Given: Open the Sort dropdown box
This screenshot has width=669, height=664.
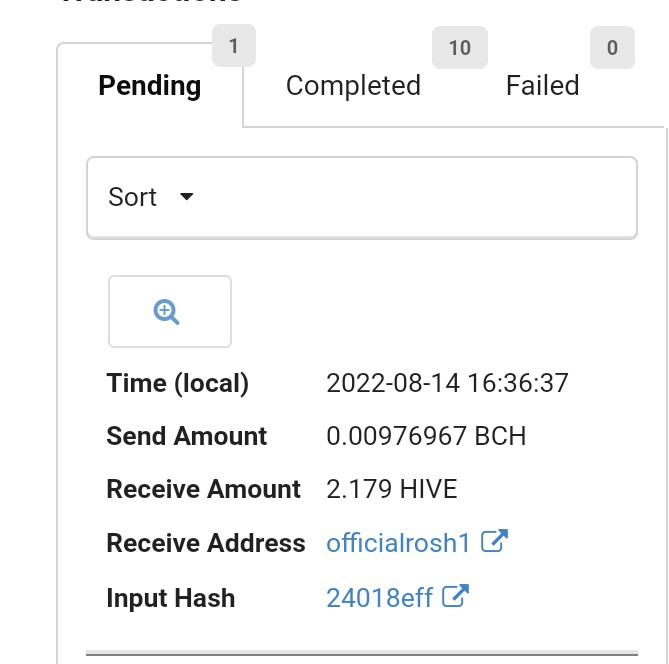Looking at the screenshot, I should coord(362,198).
